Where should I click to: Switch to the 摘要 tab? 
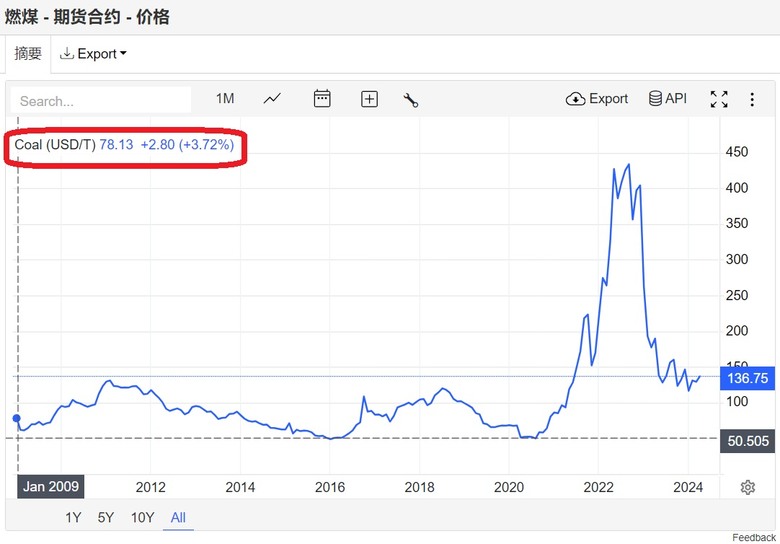point(28,54)
